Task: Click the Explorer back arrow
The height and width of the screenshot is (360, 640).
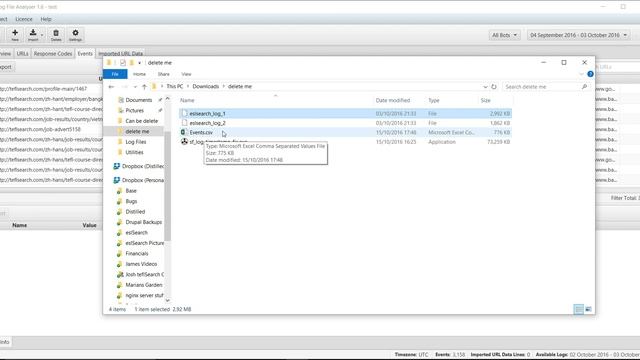Action: pyautogui.click(x=111, y=87)
